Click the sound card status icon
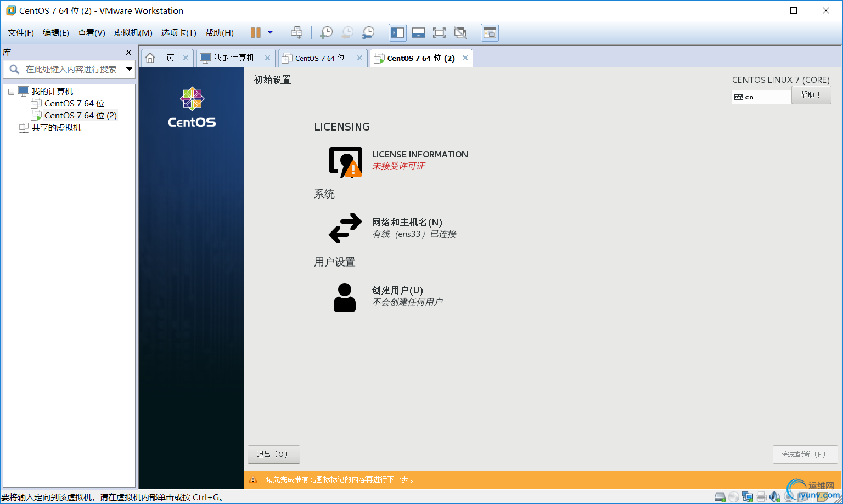Screen dimensions: 843x504 pos(775,497)
